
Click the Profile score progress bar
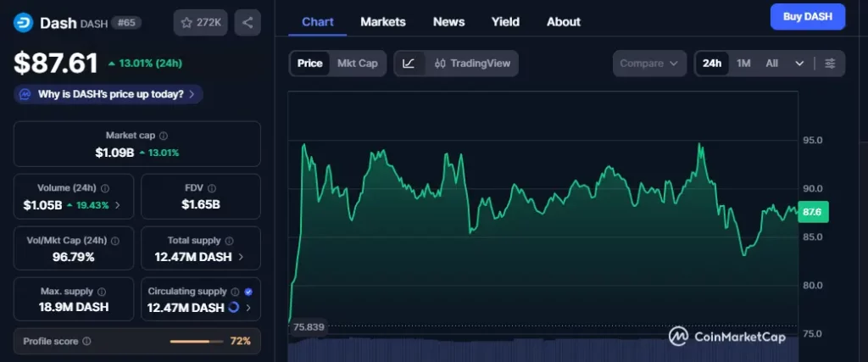(x=194, y=342)
